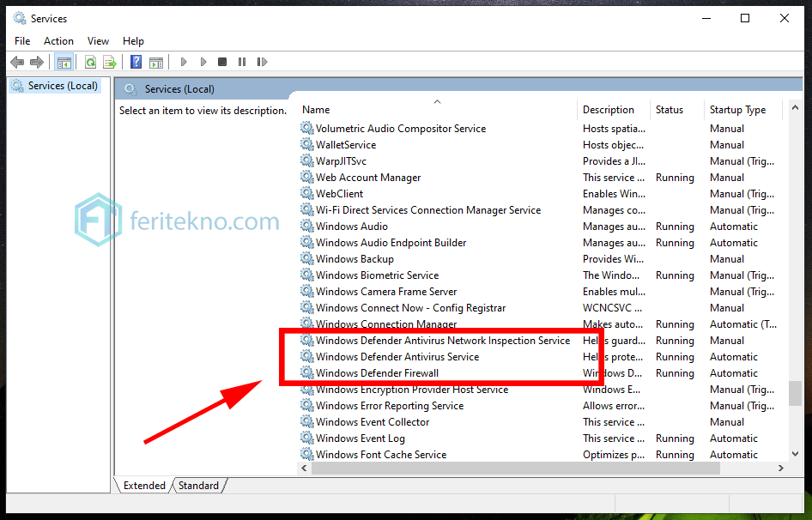The height and width of the screenshot is (520, 812).
Task: Select Windows Connection Manager service
Action: tap(386, 324)
